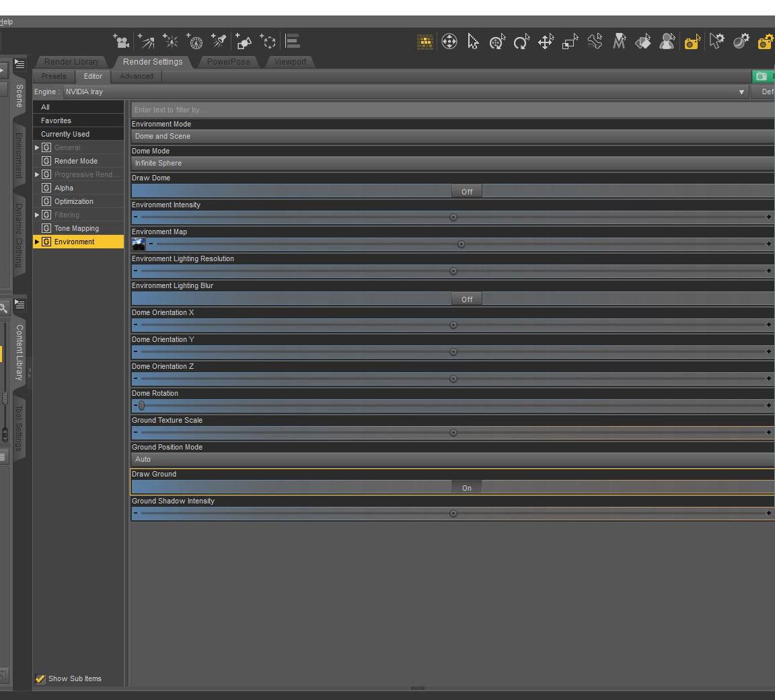
Task: Click the Environment Intensity slider handle
Action: point(453,217)
